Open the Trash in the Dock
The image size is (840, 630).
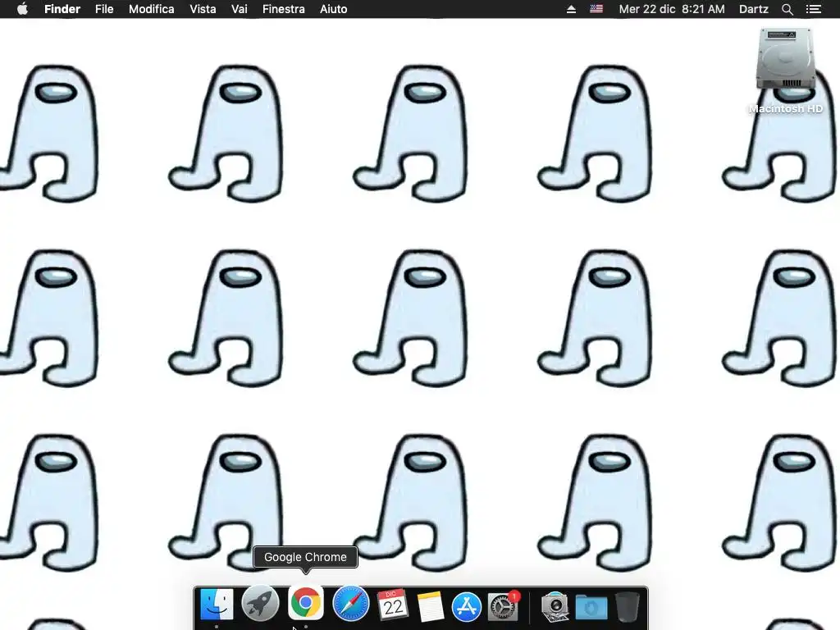628,606
